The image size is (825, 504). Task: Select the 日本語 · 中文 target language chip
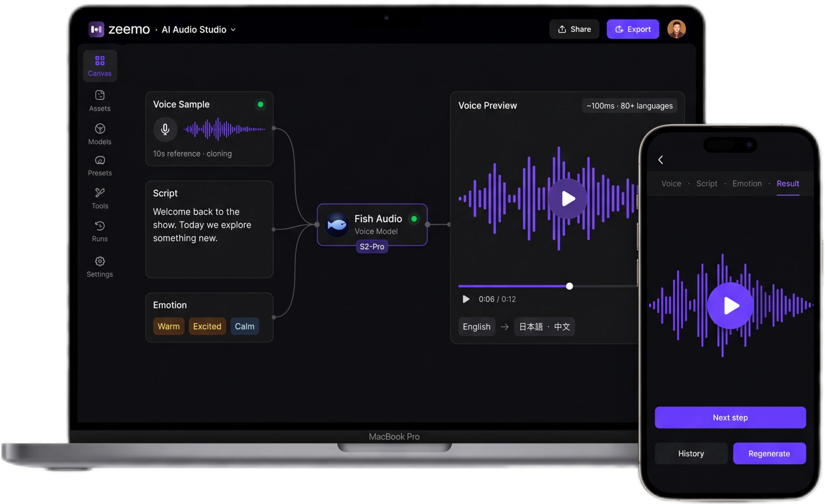tap(545, 326)
